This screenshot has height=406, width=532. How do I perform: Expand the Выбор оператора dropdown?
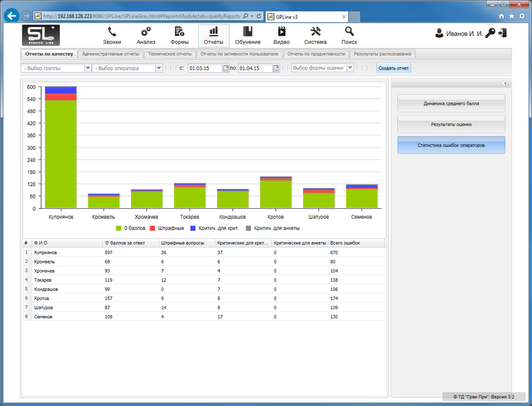[158, 68]
